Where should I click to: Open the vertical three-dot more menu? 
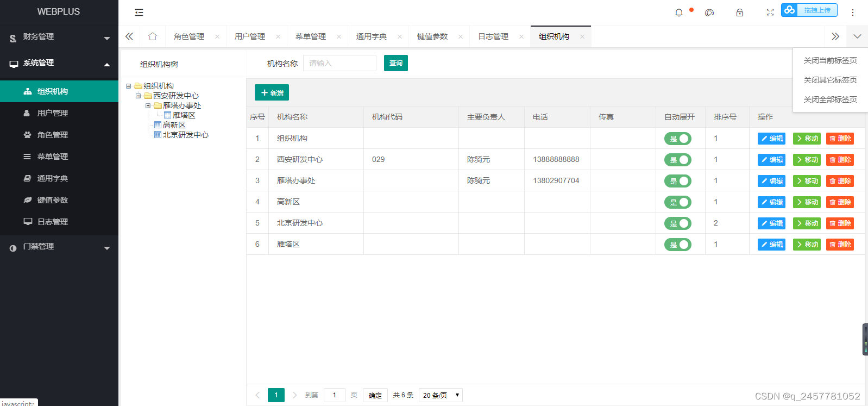click(x=853, y=13)
